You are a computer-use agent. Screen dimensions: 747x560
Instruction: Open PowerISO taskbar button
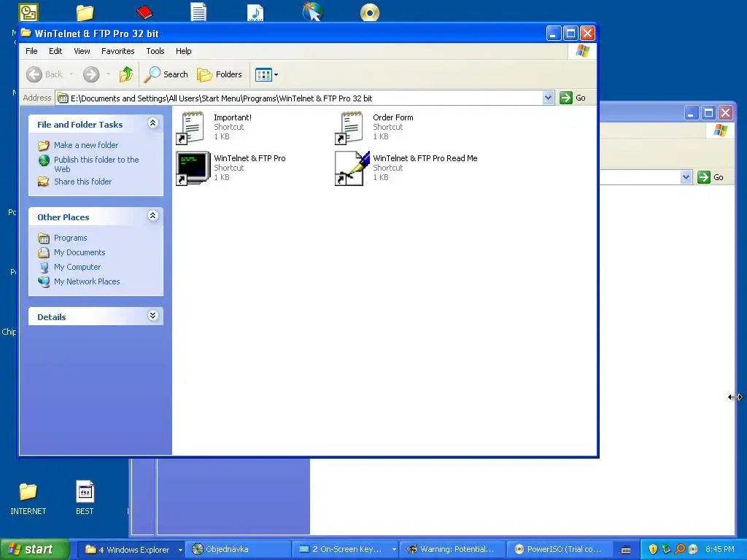(x=559, y=550)
